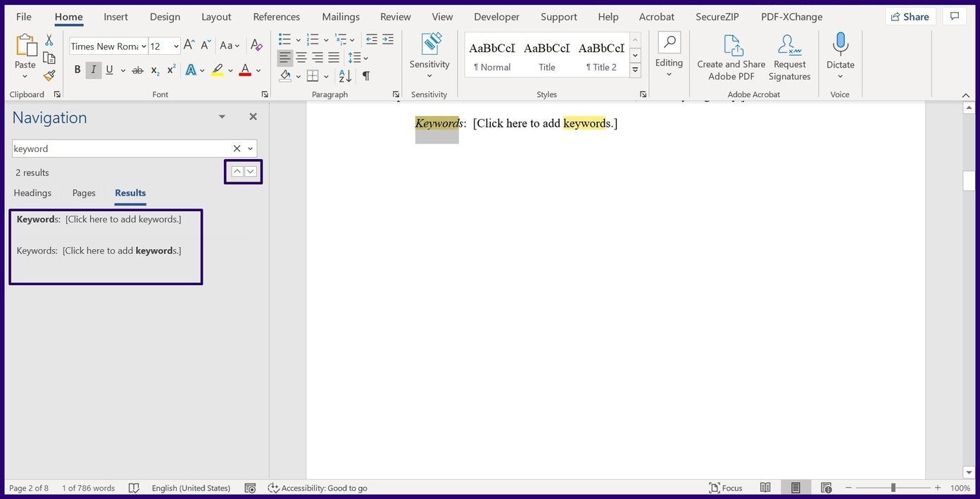
Task: Apply the Title style
Action: (x=547, y=55)
